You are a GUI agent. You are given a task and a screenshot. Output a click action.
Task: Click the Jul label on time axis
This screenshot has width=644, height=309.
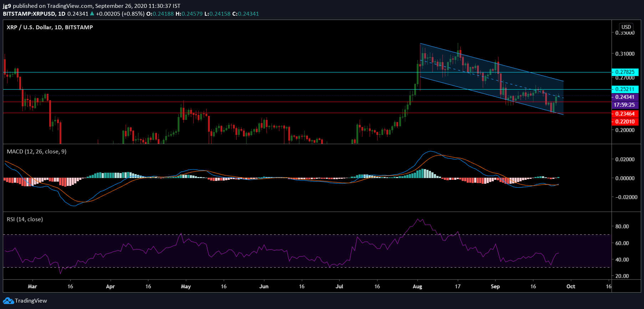coord(339,287)
